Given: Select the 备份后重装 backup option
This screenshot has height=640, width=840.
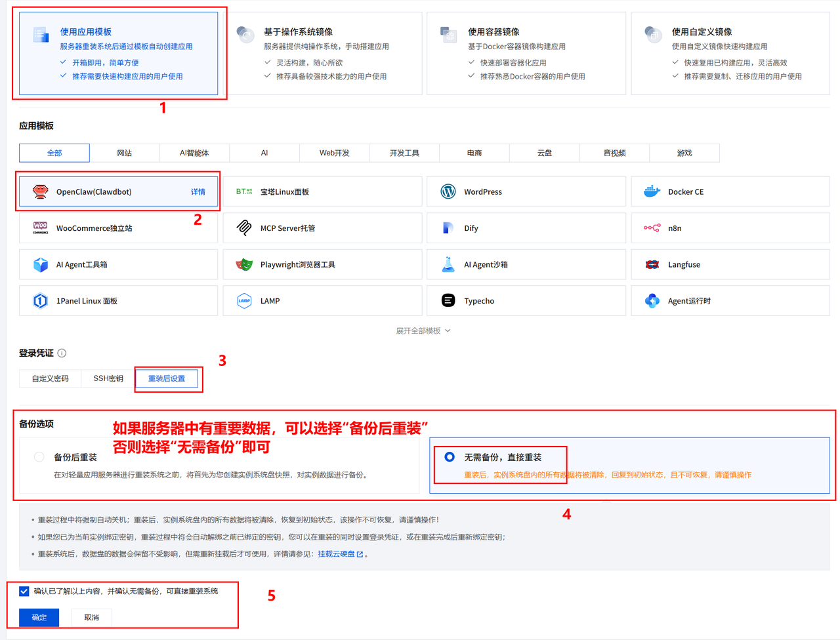Looking at the screenshot, I should (x=39, y=457).
